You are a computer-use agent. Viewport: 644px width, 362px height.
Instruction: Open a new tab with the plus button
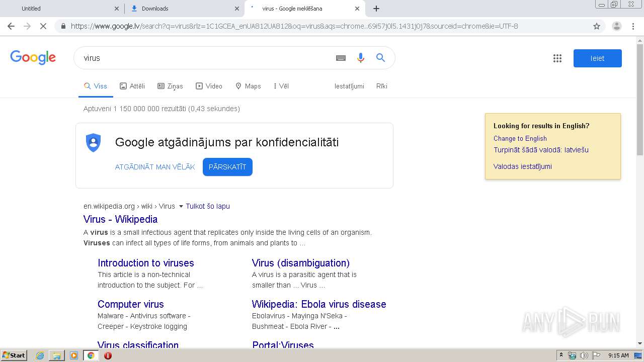click(x=376, y=9)
